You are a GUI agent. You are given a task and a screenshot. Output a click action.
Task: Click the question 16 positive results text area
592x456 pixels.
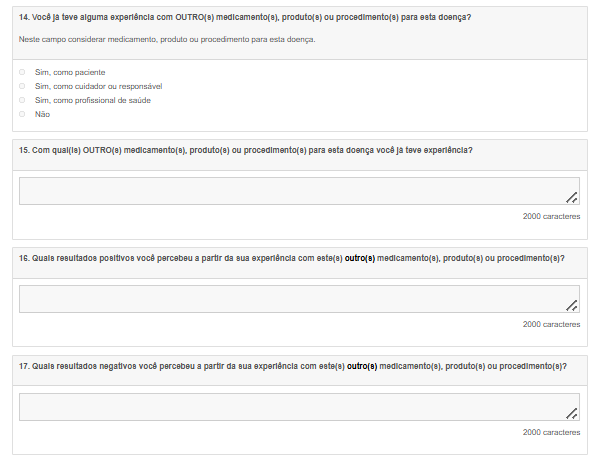point(299,299)
